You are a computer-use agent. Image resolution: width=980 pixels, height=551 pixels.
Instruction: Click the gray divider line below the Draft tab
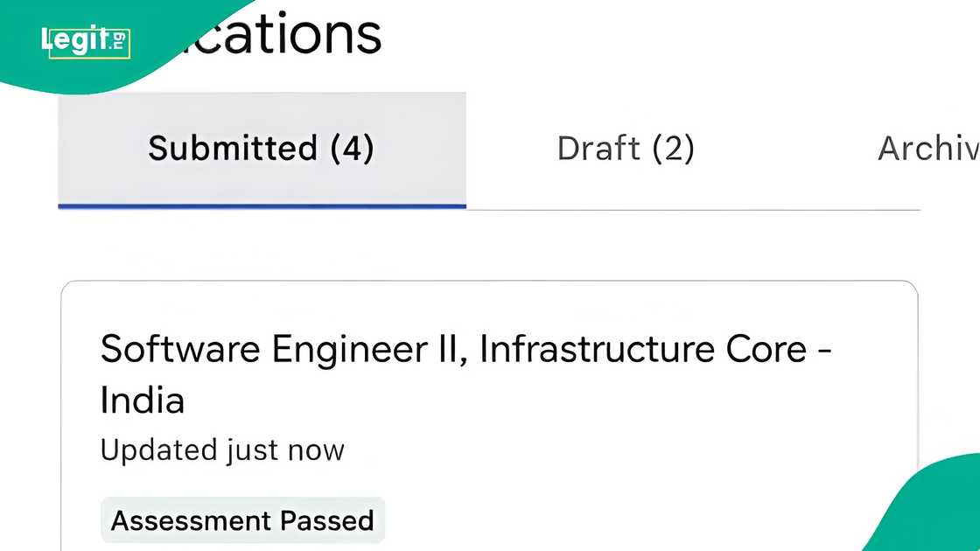(x=691, y=210)
